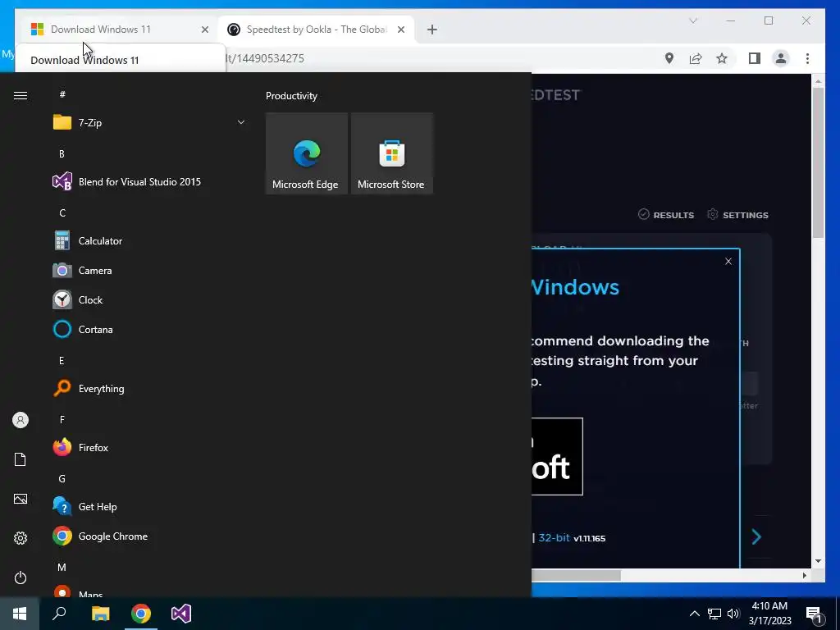The width and height of the screenshot is (840, 630).
Task: Open Calculator app from Start list
Action: pos(149,241)
